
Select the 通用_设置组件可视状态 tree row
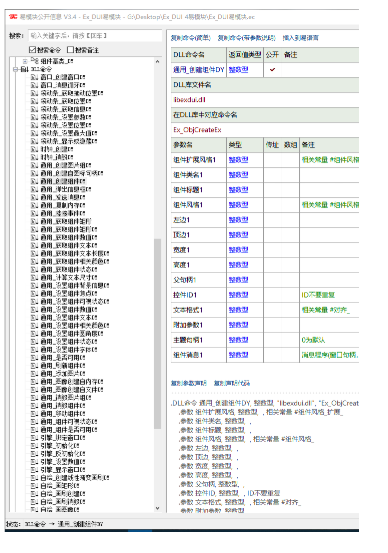75,302
